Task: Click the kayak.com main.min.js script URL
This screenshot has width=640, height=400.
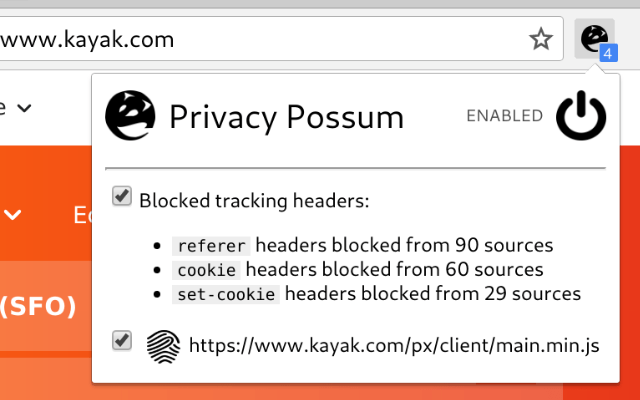Action: [394, 346]
